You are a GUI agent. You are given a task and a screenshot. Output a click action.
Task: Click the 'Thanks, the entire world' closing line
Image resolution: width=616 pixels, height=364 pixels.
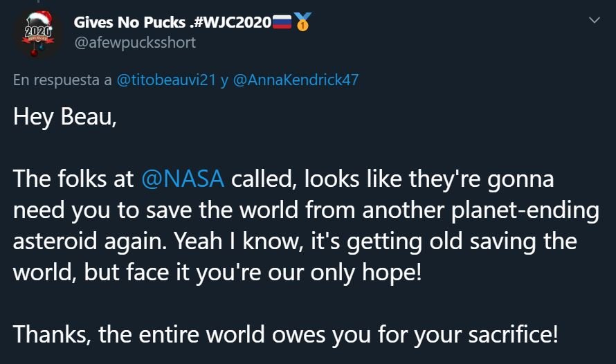click(139, 334)
